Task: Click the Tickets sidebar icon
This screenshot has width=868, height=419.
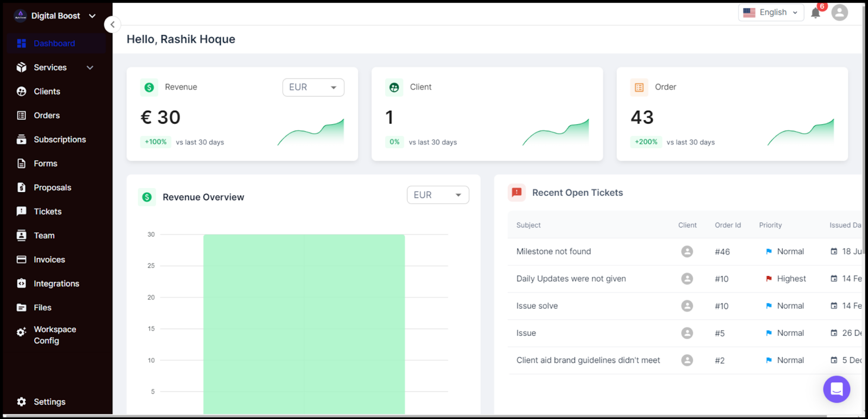Action: pos(21,211)
